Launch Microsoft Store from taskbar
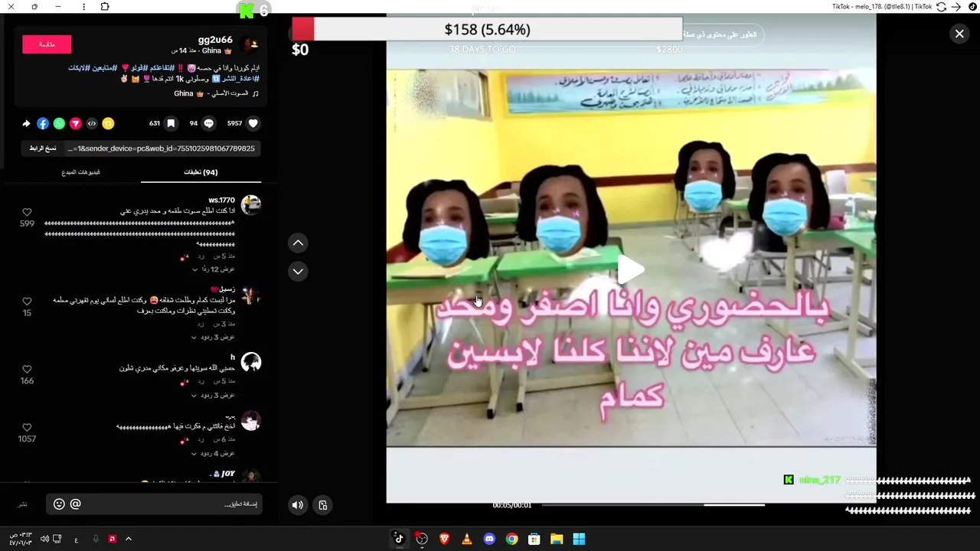This screenshot has width=980, height=551. [x=534, y=539]
